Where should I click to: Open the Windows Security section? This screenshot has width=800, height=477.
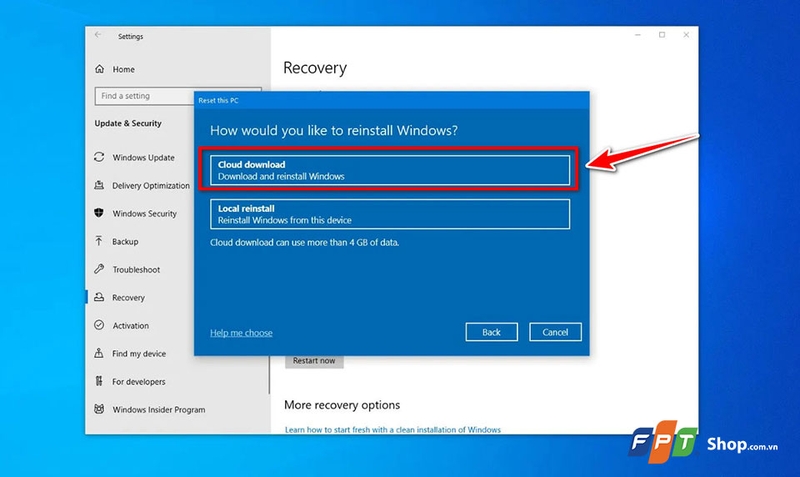pyautogui.click(x=144, y=214)
